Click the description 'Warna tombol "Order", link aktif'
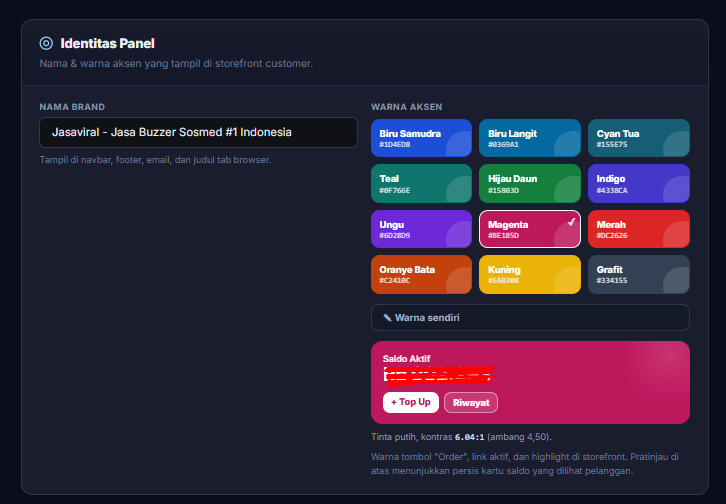Screen dimensions: 726x504 point(525,464)
